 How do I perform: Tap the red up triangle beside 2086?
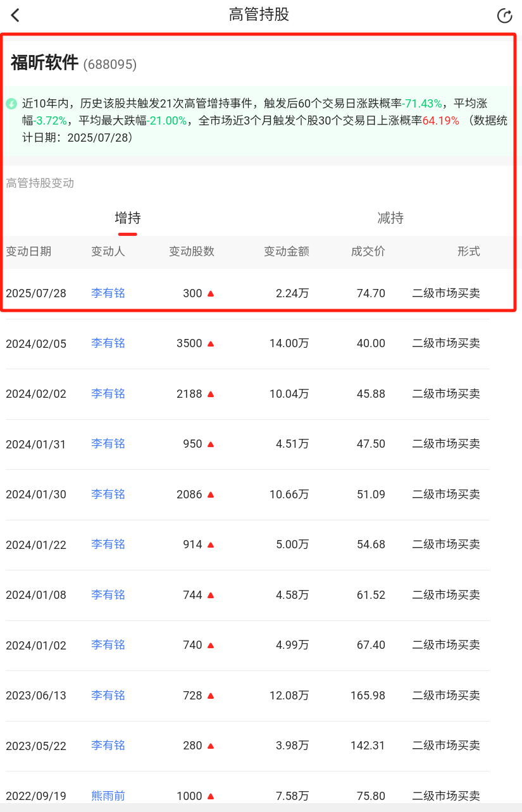(211, 495)
